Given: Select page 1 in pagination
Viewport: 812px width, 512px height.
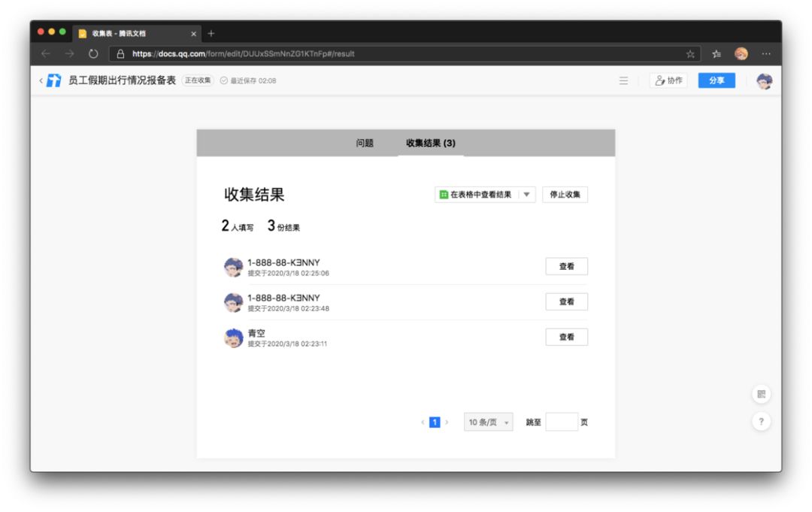Looking at the screenshot, I should pos(435,423).
